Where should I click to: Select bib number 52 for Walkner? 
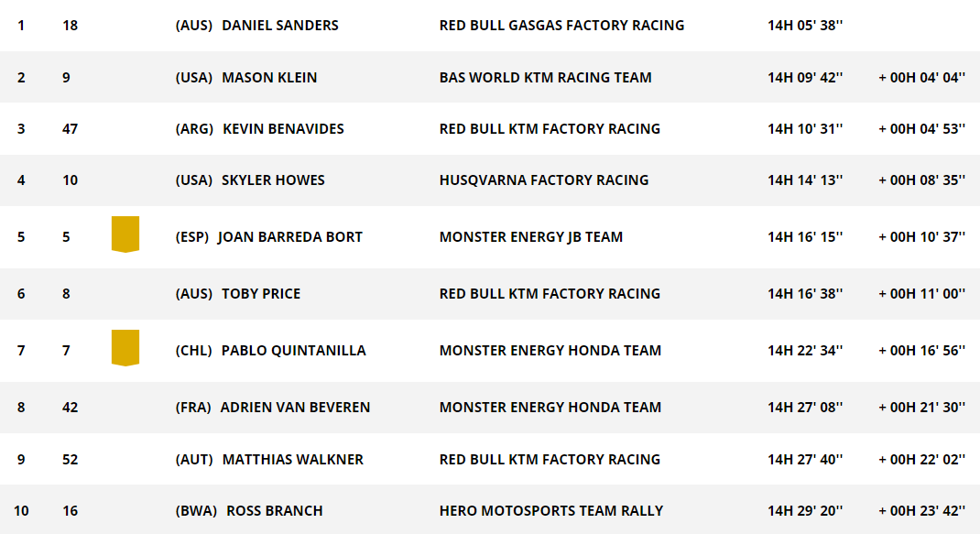[70, 460]
